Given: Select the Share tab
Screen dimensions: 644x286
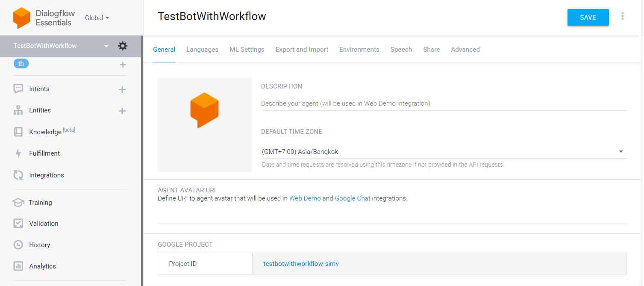Looking at the screenshot, I should point(431,50).
